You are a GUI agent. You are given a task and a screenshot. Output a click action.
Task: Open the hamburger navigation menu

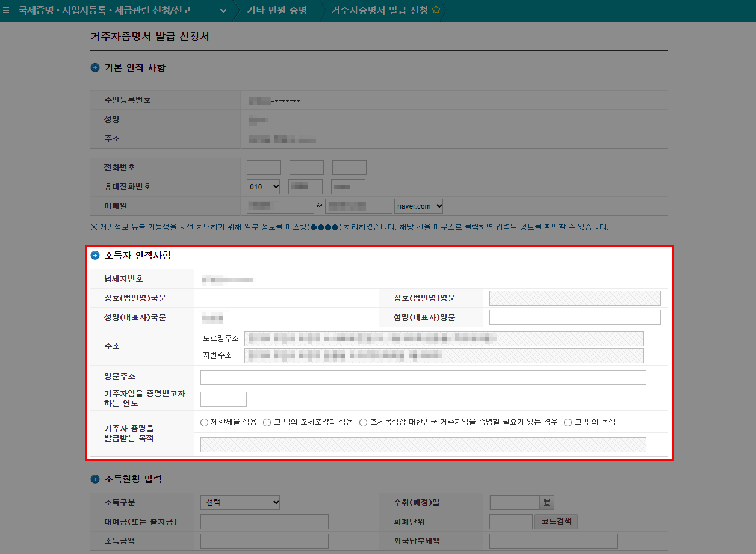(x=7, y=10)
